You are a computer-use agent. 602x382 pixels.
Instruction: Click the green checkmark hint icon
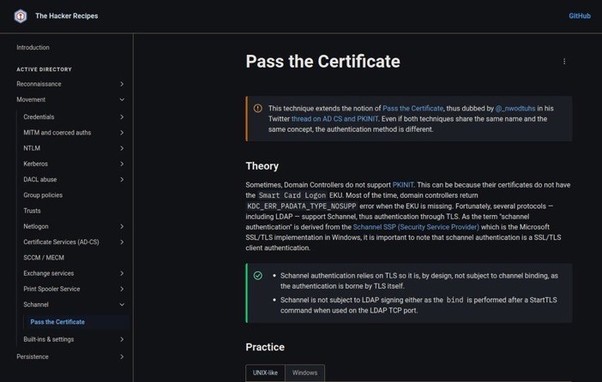[258, 276]
